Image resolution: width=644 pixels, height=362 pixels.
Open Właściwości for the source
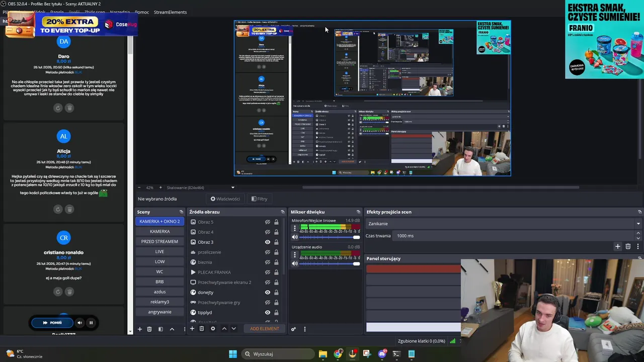click(225, 199)
